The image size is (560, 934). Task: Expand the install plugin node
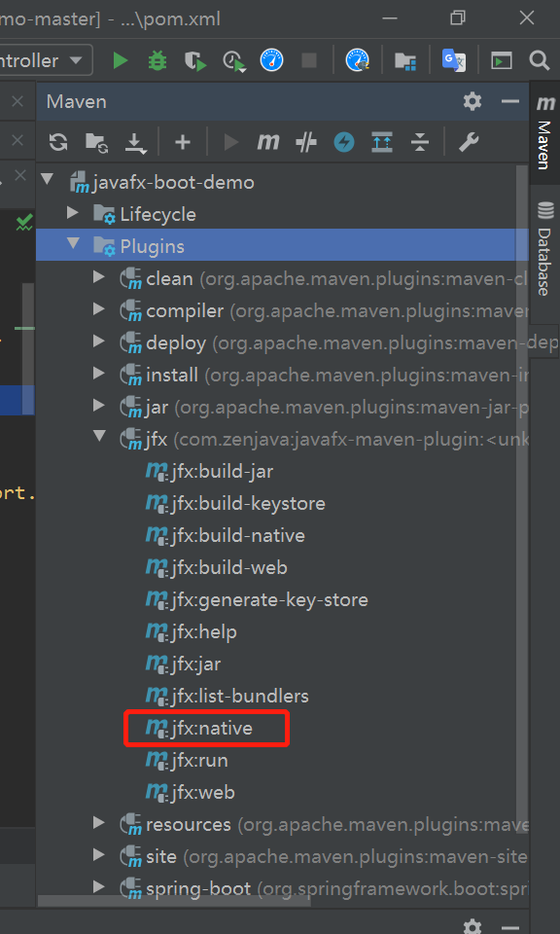point(99,374)
